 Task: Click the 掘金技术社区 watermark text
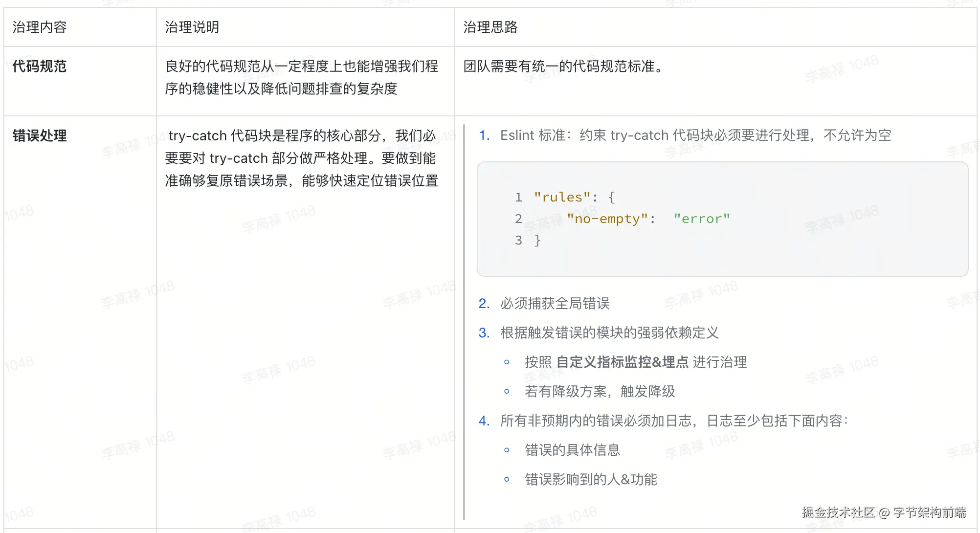[837, 512]
